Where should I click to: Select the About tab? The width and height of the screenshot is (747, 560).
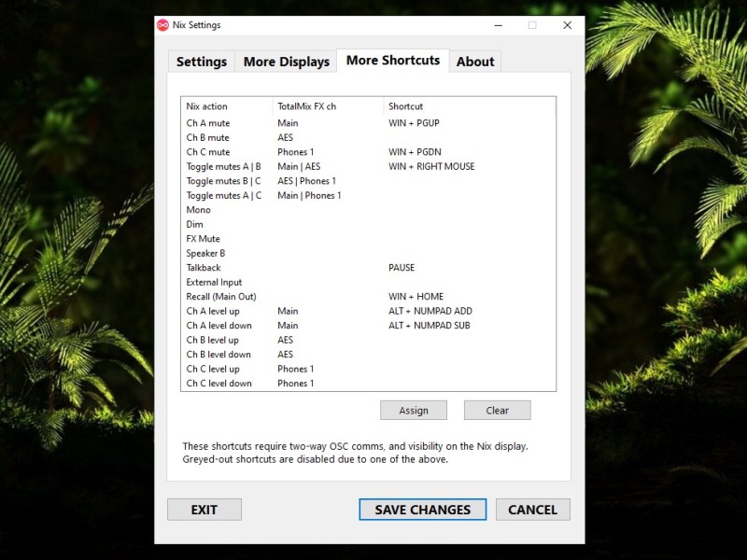click(475, 61)
